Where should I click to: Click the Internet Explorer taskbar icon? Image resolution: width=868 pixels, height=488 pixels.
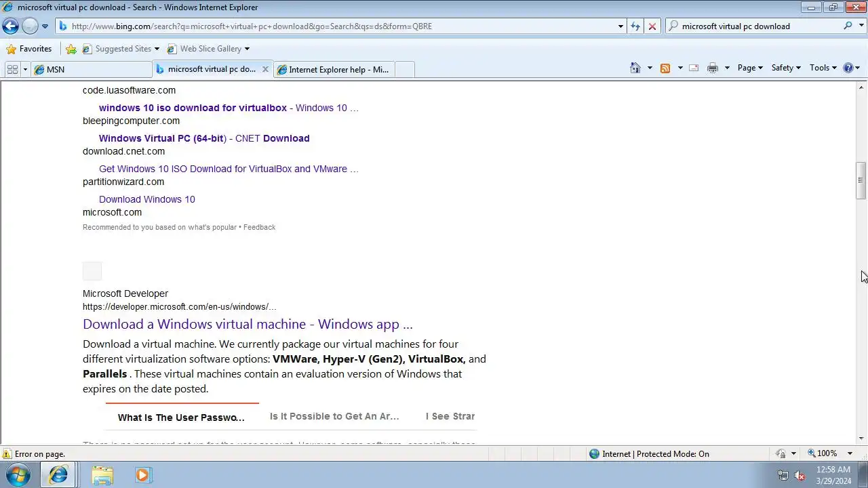point(58,475)
